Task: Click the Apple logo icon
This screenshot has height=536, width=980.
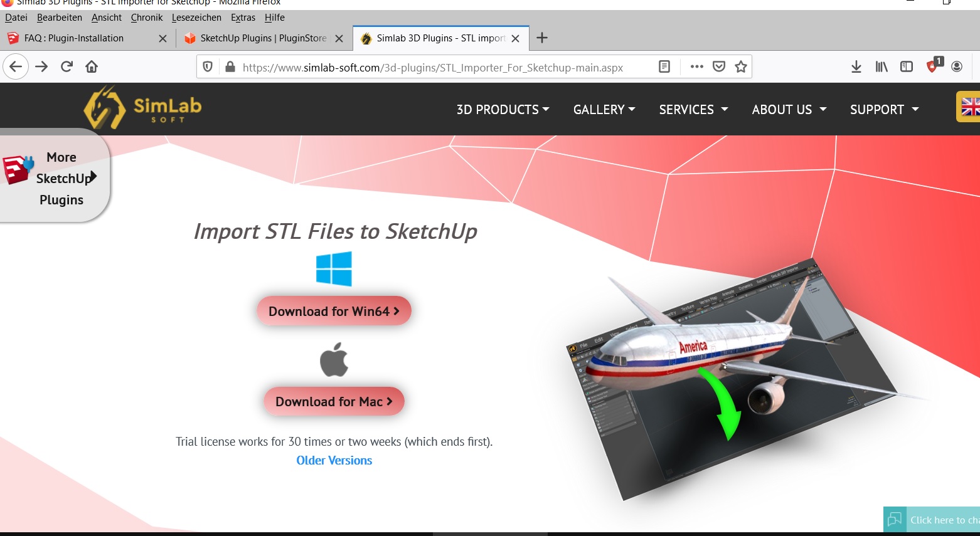Action: (x=334, y=359)
